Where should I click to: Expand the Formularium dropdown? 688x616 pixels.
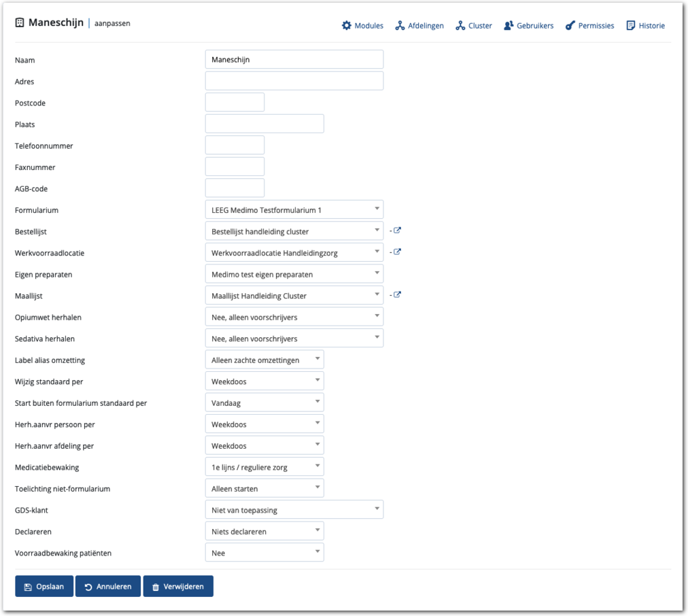click(294, 209)
